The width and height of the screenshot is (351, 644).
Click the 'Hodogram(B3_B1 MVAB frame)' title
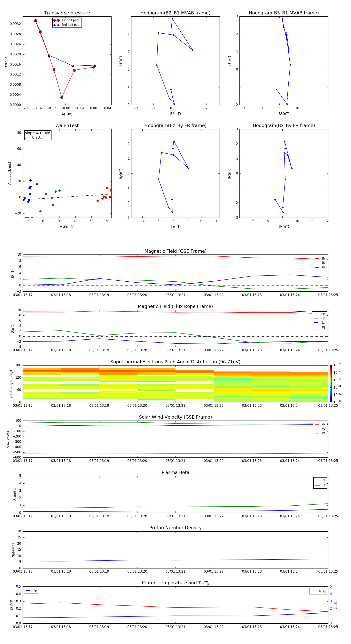point(284,13)
